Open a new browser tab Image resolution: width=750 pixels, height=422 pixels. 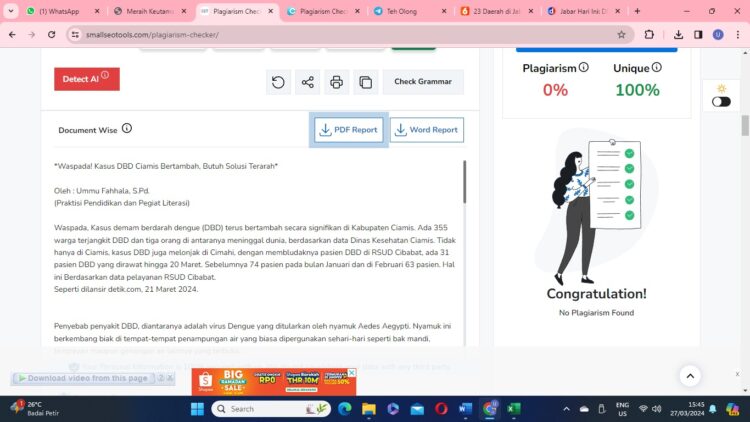click(x=637, y=11)
